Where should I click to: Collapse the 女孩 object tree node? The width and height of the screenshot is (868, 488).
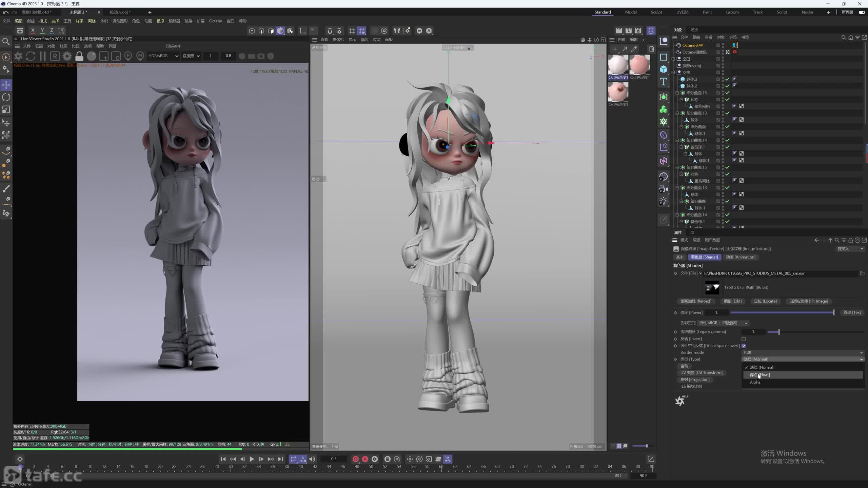pos(673,72)
